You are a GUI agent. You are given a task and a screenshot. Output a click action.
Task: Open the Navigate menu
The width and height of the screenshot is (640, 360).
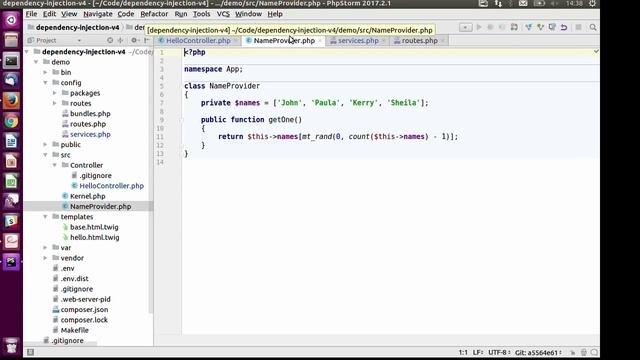click(98, 14)
